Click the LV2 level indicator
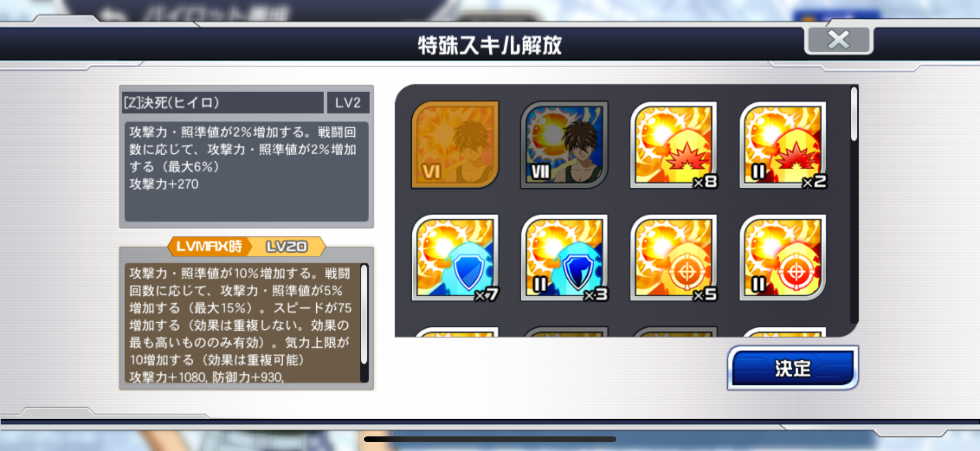Screen dimensions: 980x451 [x=348, y=102]
